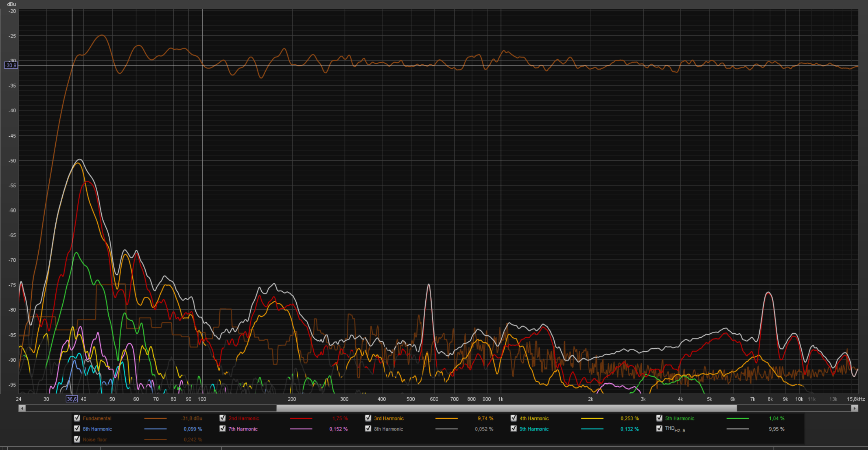Toggle the 7th Harmonic checkbox
The height and width of the screenshot is (450, 868).
click(223, 429)
